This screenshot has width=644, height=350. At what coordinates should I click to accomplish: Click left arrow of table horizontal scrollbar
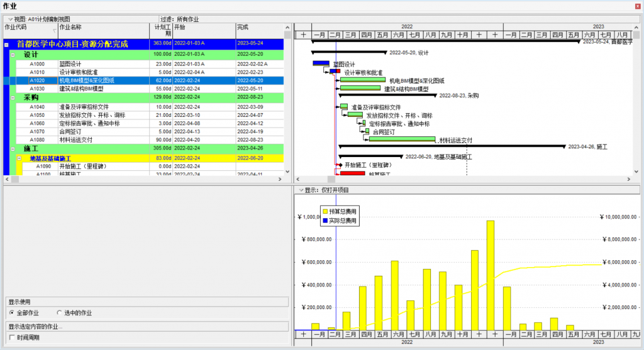[x=6, y=179]
